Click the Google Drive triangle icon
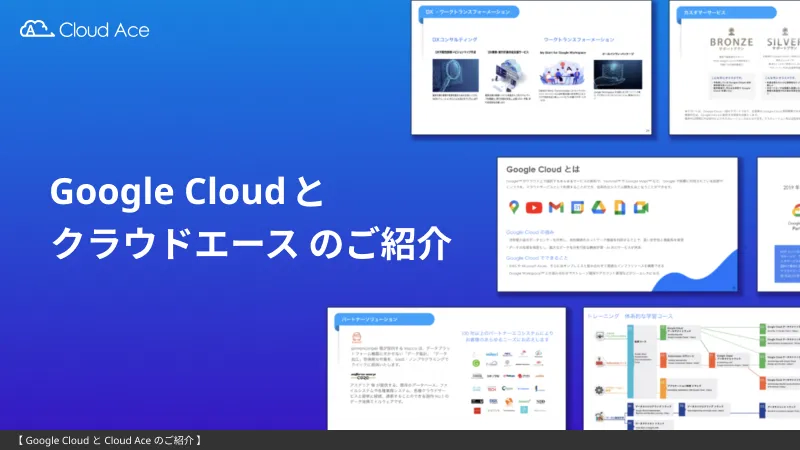 [x=599, y=207]
